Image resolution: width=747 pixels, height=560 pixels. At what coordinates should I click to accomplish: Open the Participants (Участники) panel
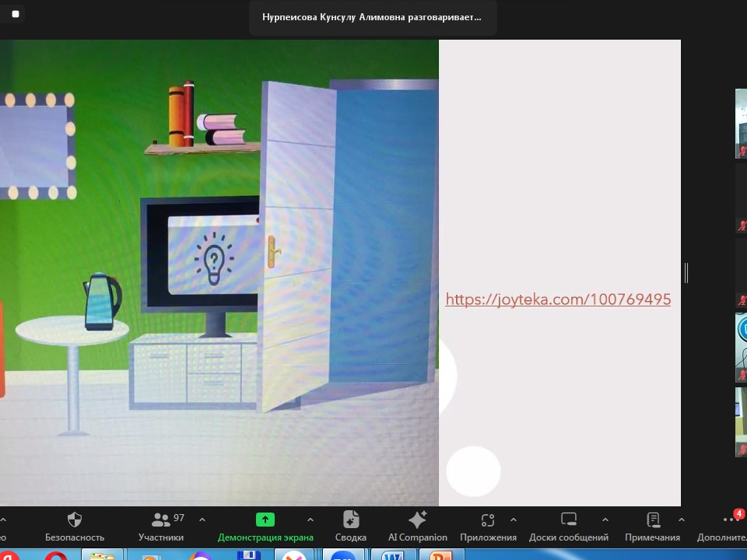click(161, 520)
